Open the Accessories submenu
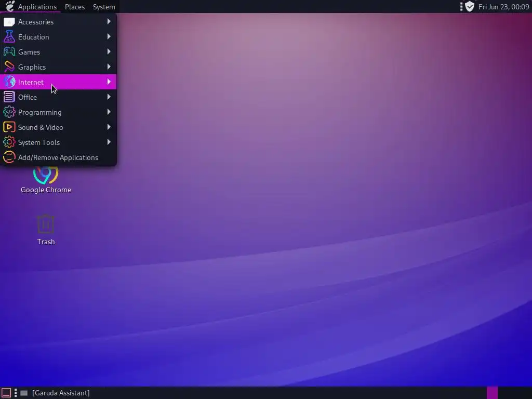This screenshot has height=399, width=532. coord(58,22)
